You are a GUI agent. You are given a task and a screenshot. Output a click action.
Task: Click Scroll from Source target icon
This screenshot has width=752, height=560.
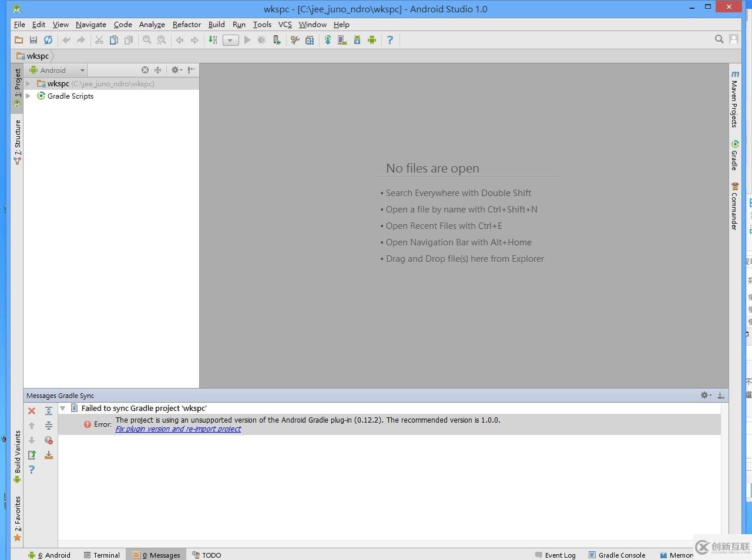pos(145,70)
